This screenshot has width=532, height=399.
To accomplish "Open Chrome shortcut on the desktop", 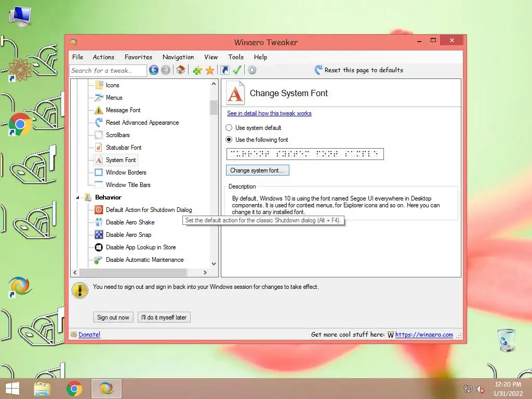I will [20, 125].
